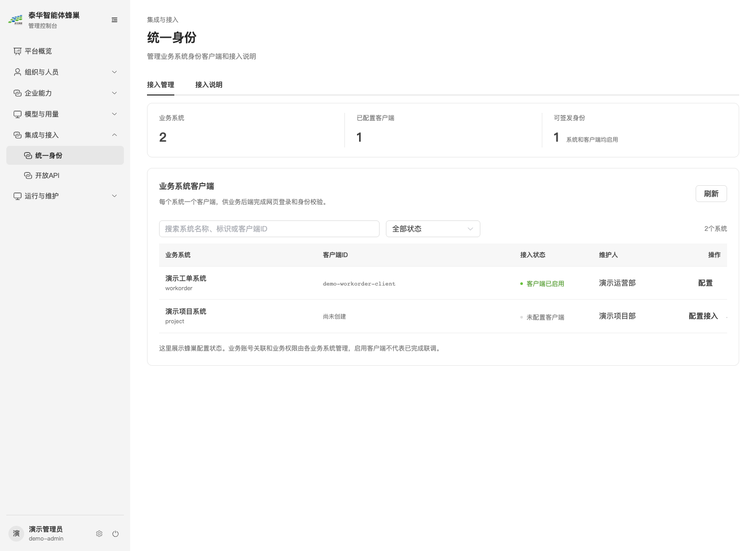This screenshot has width=756, height=551.
Task: Switch to the 接入管理 tab
Action: click(161, 84)
